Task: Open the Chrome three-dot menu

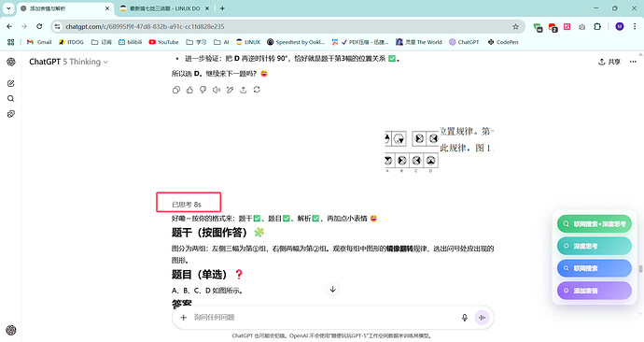Action: [x=635, y=27]
